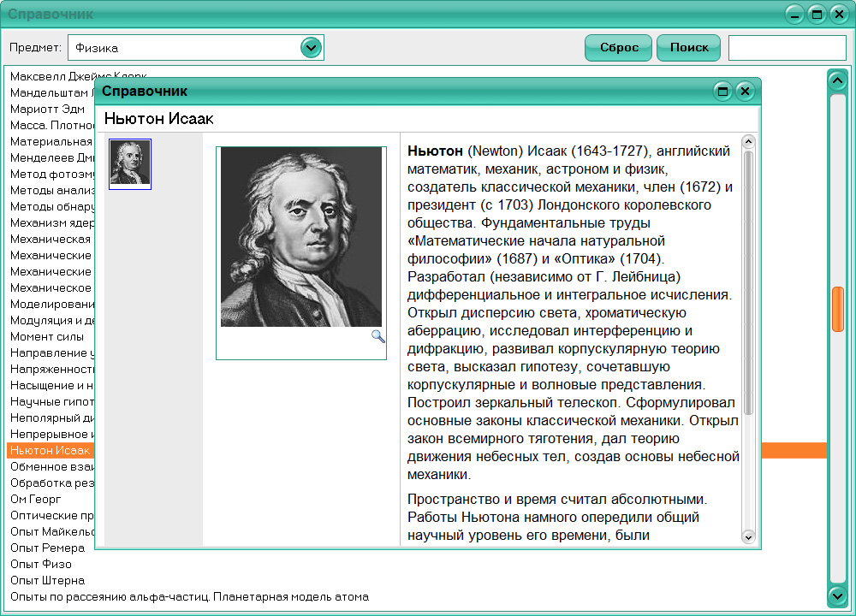Open the "Опыт Физо" topic

(40, 564)
